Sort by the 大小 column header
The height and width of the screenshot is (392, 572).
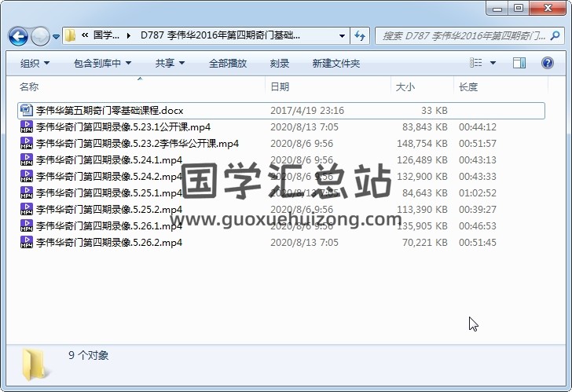point(422,86)
